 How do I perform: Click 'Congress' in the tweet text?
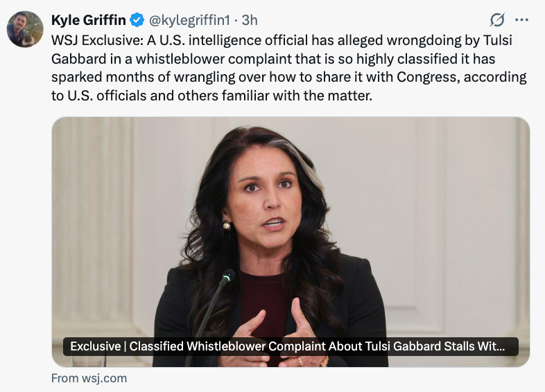(x=428, y=77)
